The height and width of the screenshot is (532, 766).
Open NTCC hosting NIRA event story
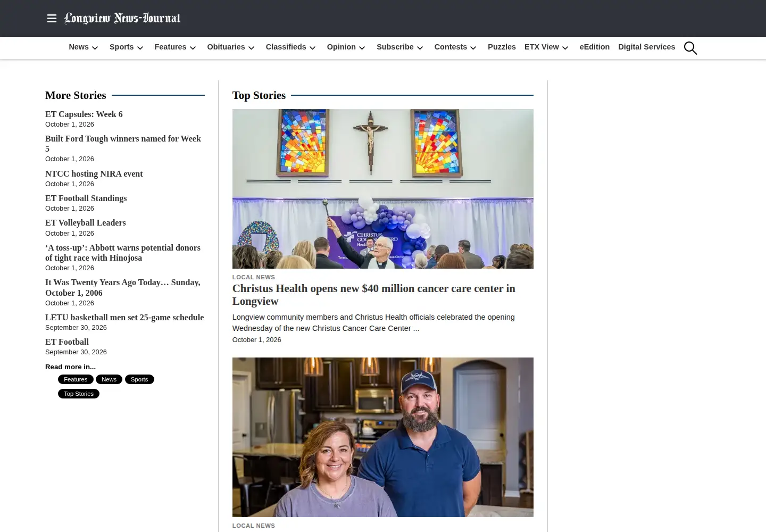(x=94, y=174)
